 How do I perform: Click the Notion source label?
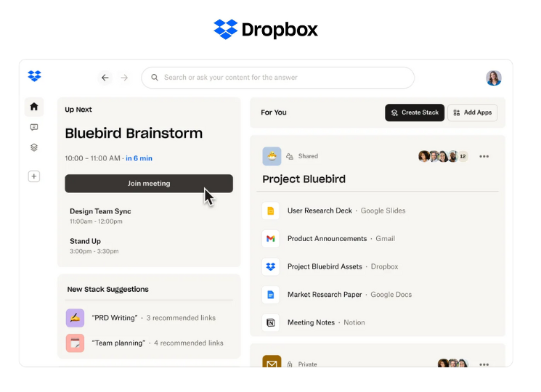(354, 323)
